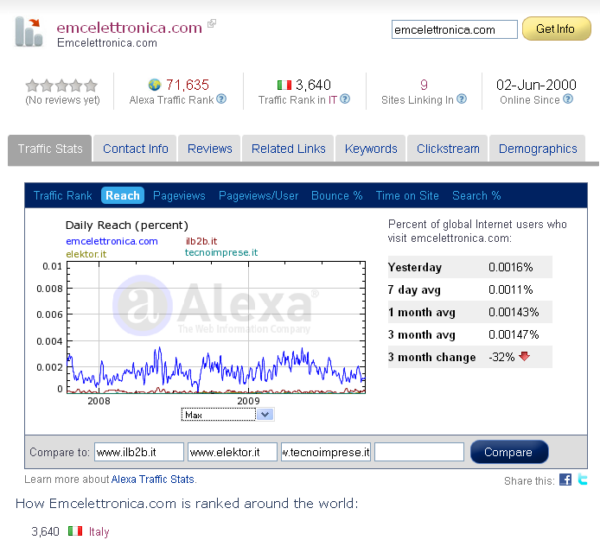Share on Facebook icon

pyautogui.click(x=565, y=480)
